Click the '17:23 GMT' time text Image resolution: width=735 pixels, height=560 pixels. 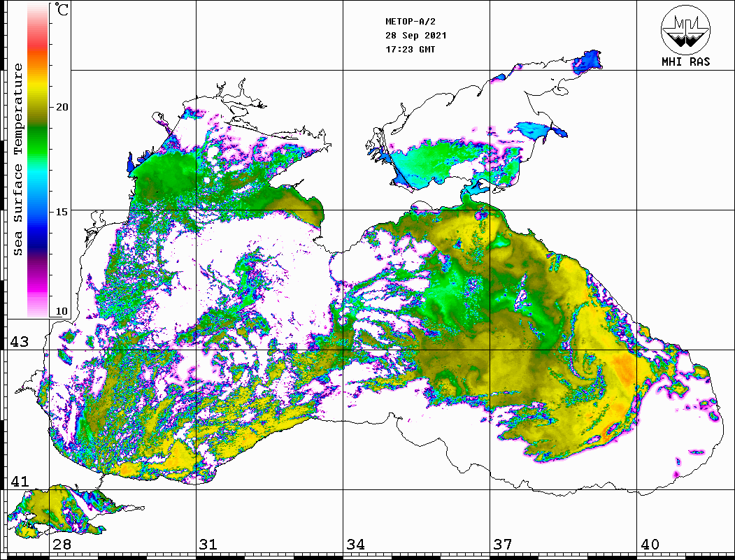point(410,49)
